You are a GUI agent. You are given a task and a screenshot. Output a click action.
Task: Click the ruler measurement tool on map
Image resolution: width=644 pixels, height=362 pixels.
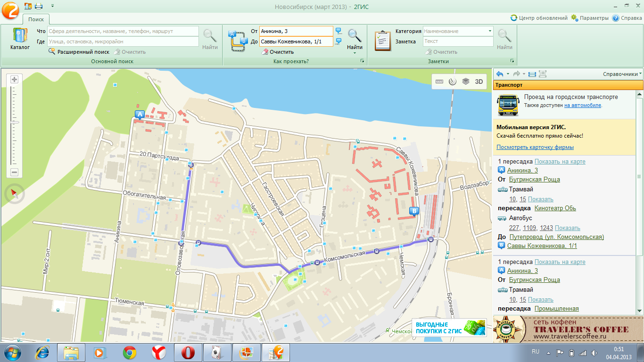[439, 82]
